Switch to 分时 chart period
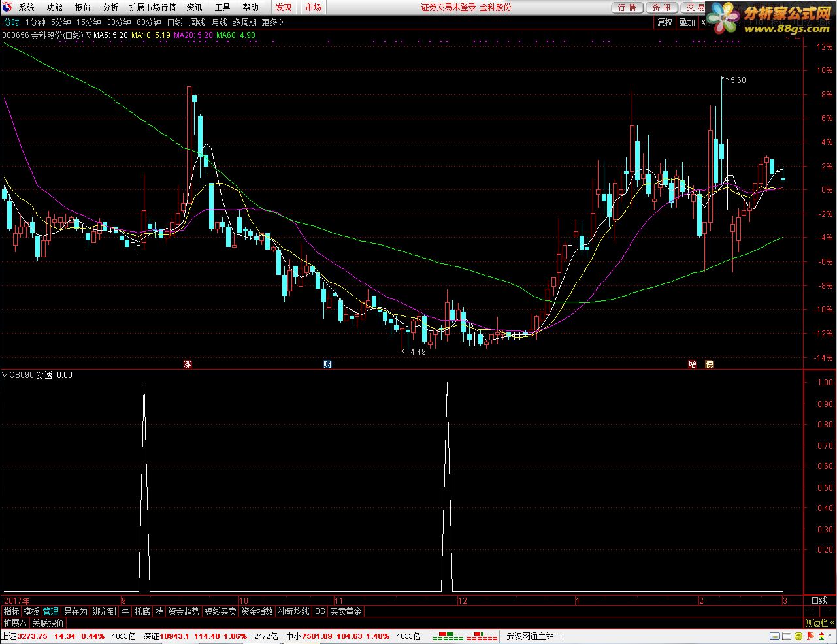Viewport: 837px width, 644px height. [11, 22]
